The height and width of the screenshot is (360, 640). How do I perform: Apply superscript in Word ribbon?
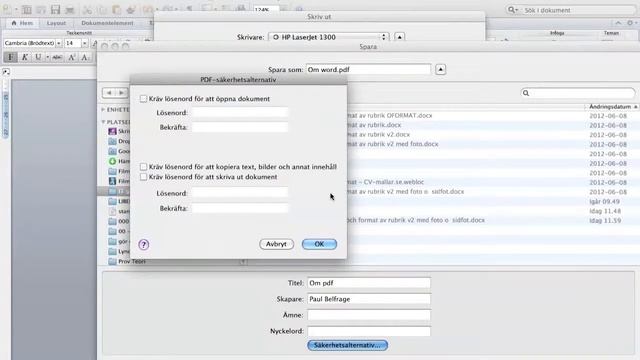click(71, 57)
